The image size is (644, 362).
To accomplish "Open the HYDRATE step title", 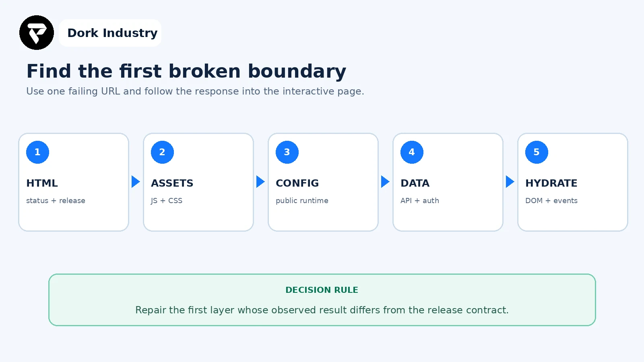I will tap(551, 183).
